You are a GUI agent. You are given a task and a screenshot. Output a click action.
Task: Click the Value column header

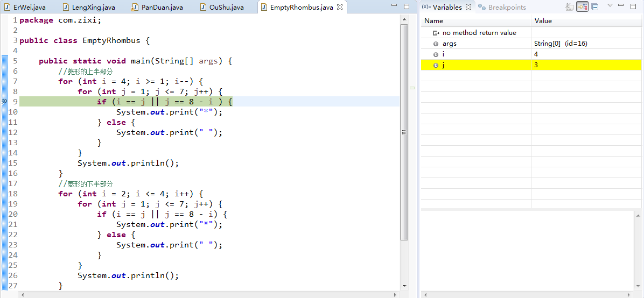point(586,21)
